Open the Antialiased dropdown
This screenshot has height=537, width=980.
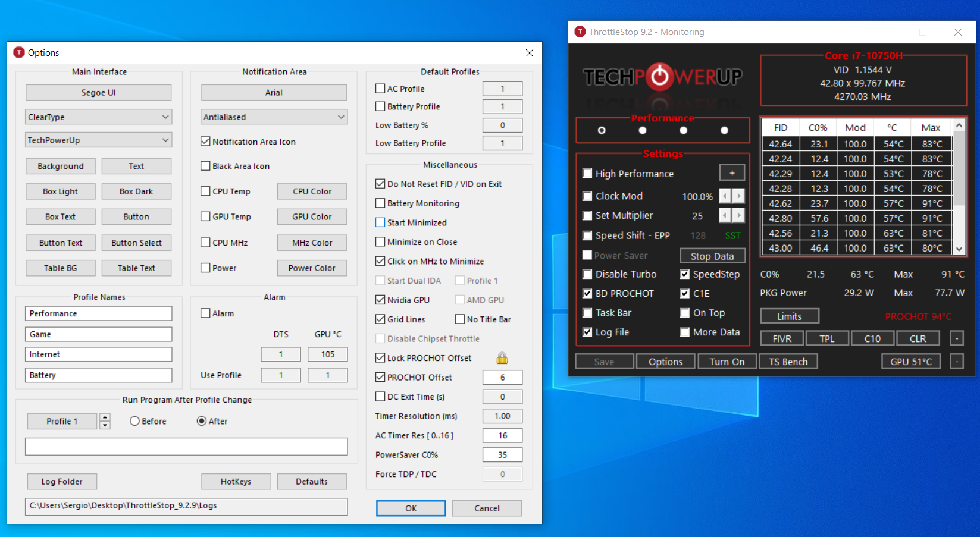pyautogui.click(x=274, y=117)
